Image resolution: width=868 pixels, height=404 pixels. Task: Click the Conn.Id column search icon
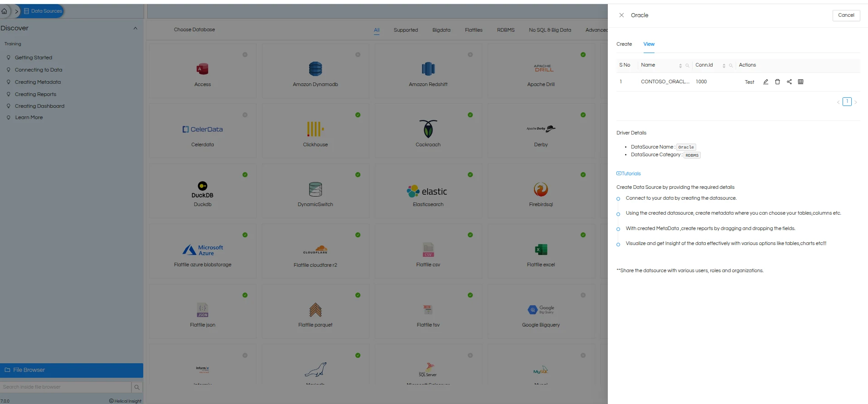pos(731,66)
